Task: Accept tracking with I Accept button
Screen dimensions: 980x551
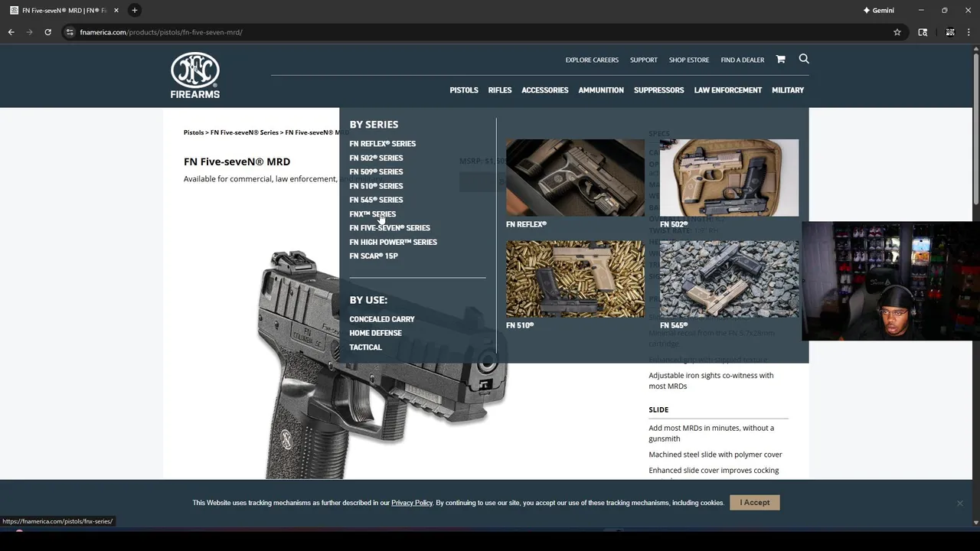Action: pyautogui.click(x=755, y=503)
